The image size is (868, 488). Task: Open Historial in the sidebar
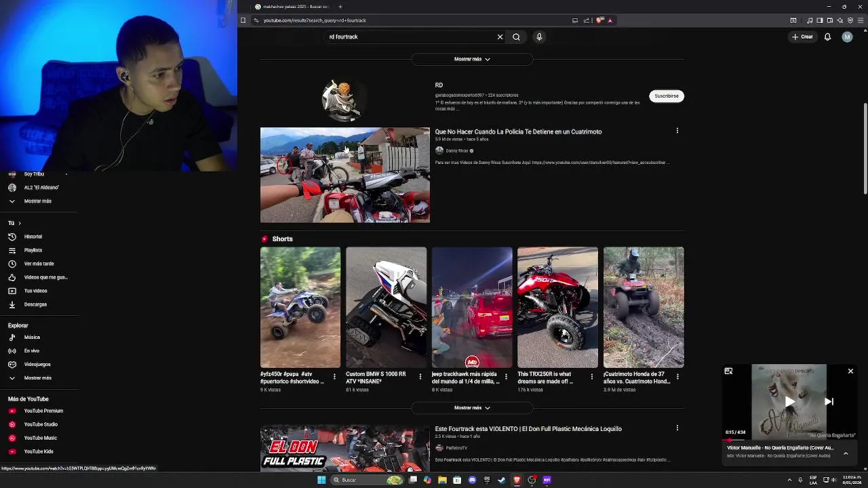[x=33, y=237]
